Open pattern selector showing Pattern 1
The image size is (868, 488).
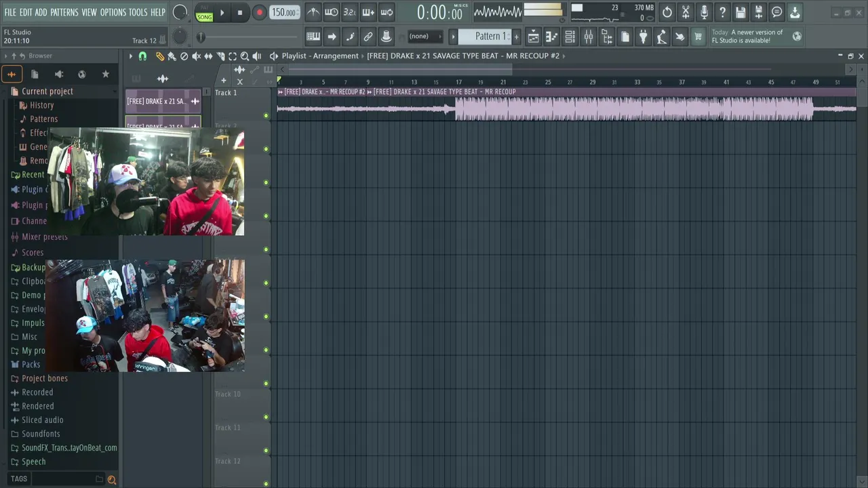click(485, 37)
